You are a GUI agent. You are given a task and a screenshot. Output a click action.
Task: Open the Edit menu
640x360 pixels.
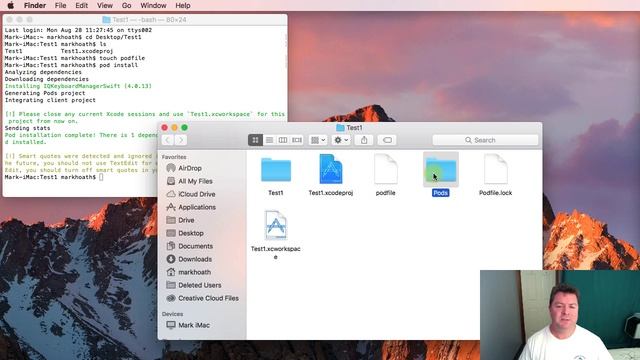click(x=81, y=5)
